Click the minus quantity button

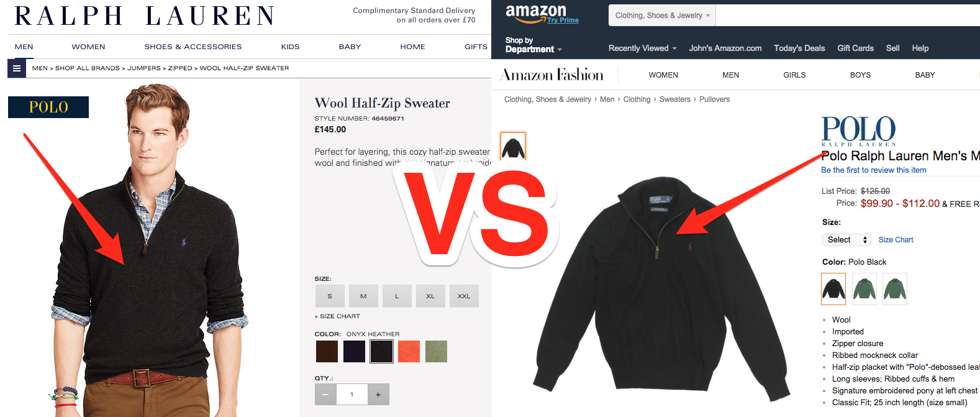pyautogui.click(x=325, y=395)
